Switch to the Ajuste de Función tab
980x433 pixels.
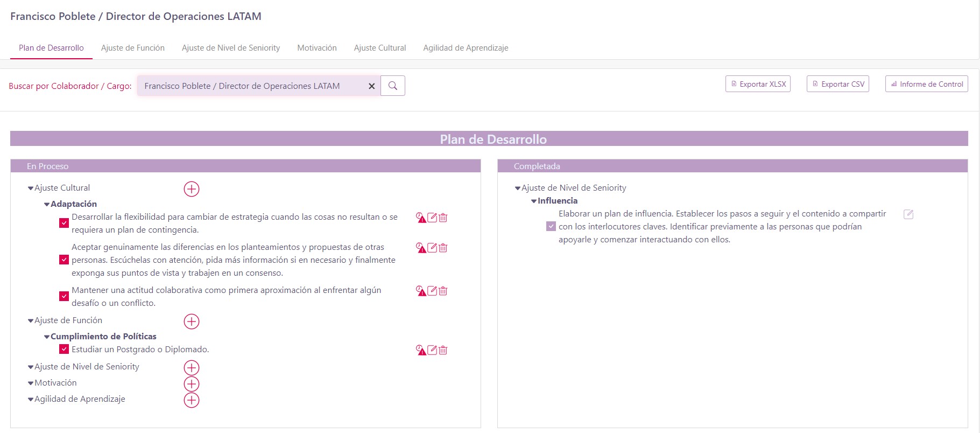coord(133,48)
